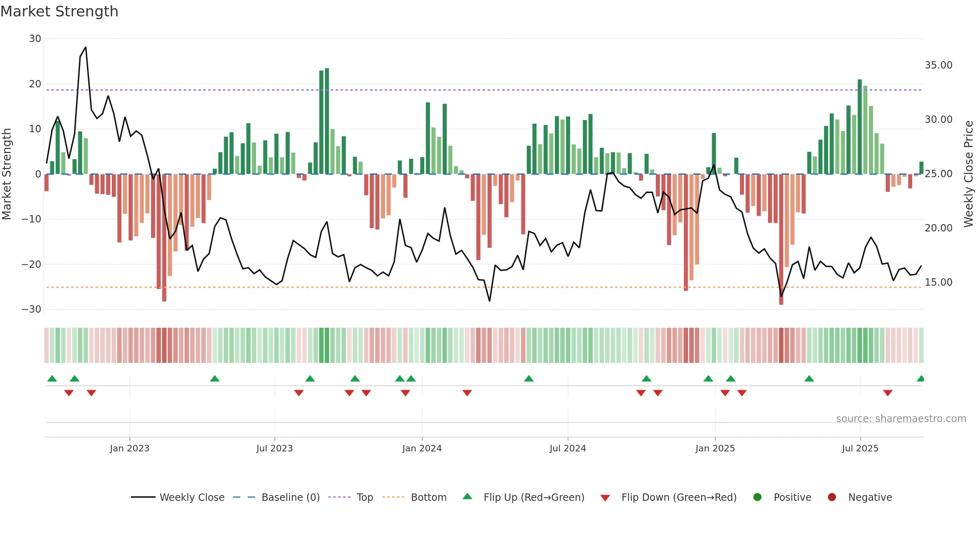Click the flip-down marker after Jan 2024
Image resolution: width=980 pixels, height=551 pixels.
click(x=467, y=393)
